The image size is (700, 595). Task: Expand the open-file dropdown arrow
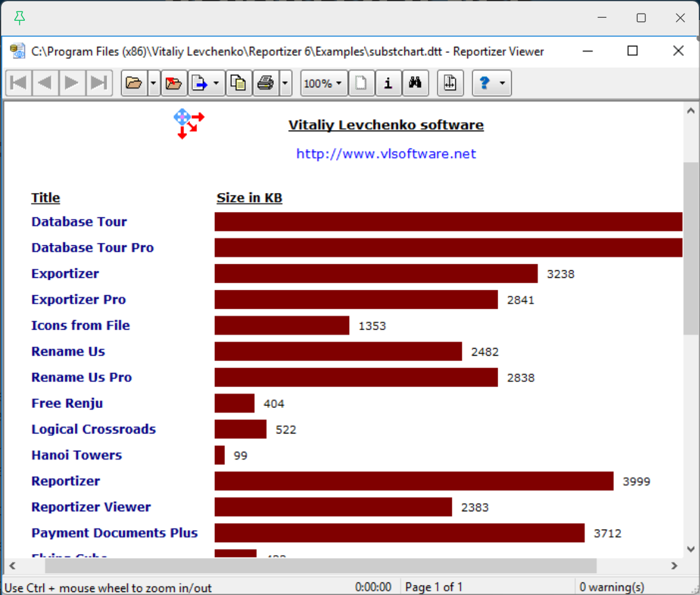point(153,83)
